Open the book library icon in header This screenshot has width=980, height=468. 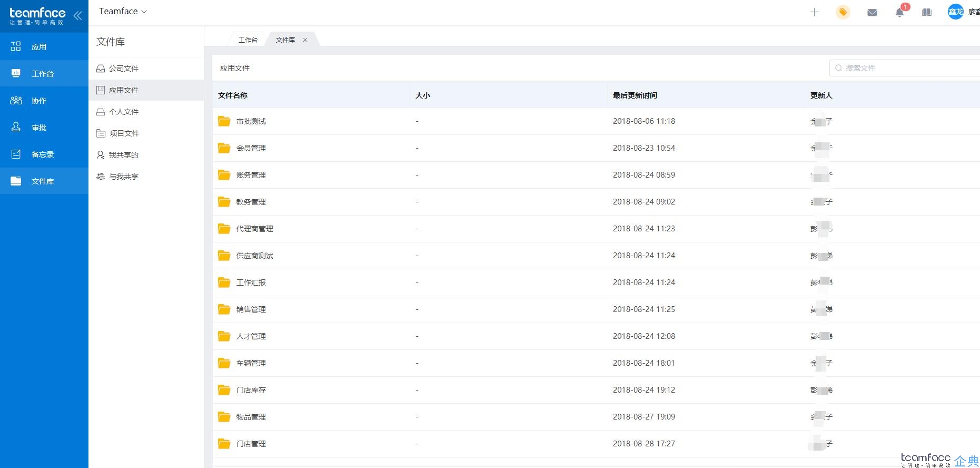[x=927, y=12]
